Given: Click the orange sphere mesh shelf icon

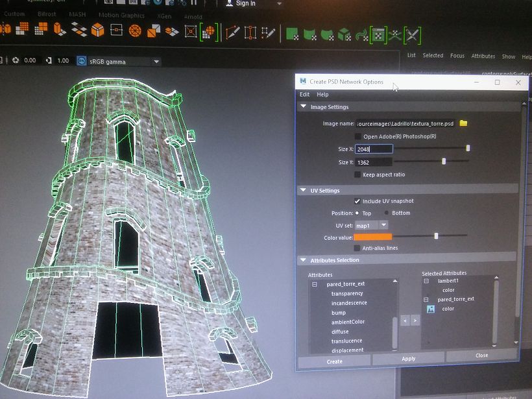Looking at the screenshot, I should tap(135, 30).
